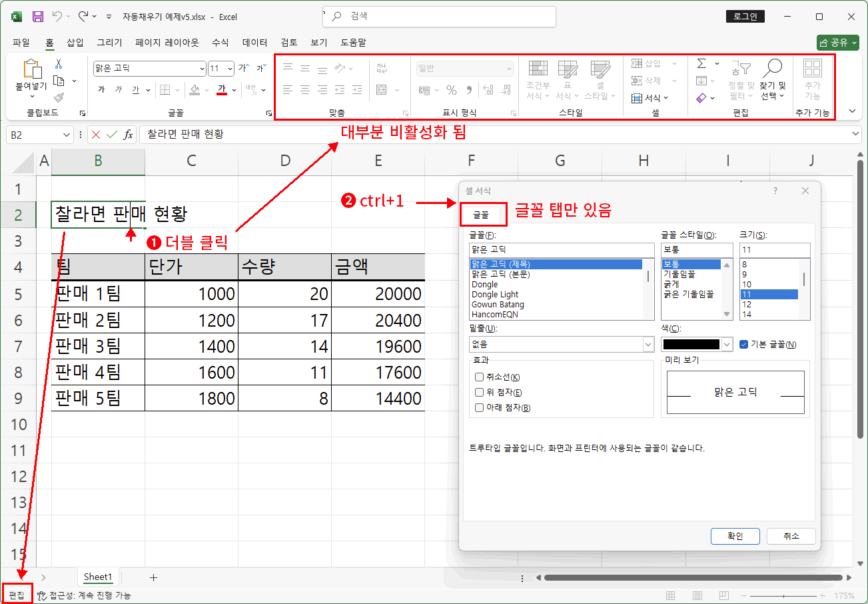Expand the formula bar

pyautogui.click(x=857, y=134)
